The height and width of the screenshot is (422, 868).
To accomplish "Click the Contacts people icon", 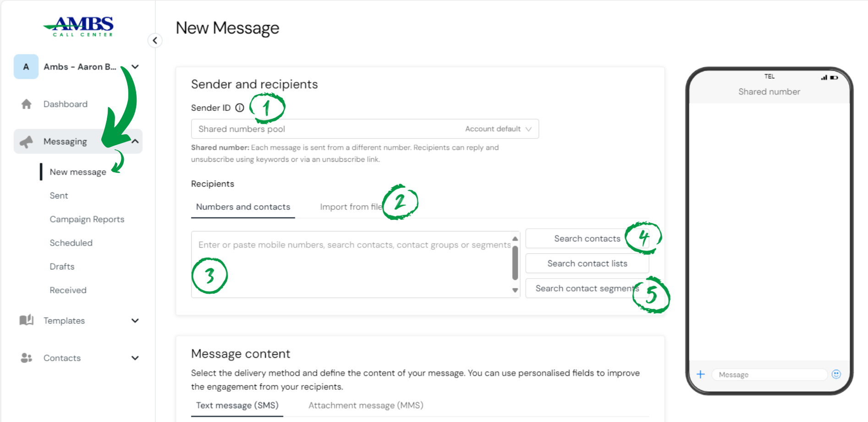I will point(27,358).
